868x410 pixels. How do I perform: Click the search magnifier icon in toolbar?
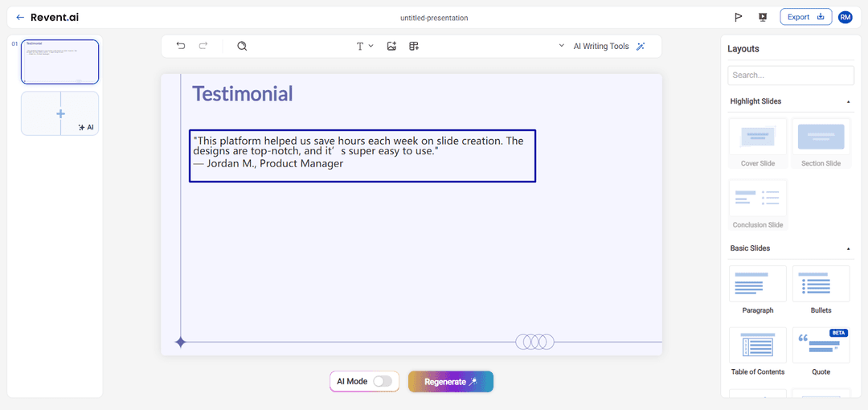click(x=242, y=46)
